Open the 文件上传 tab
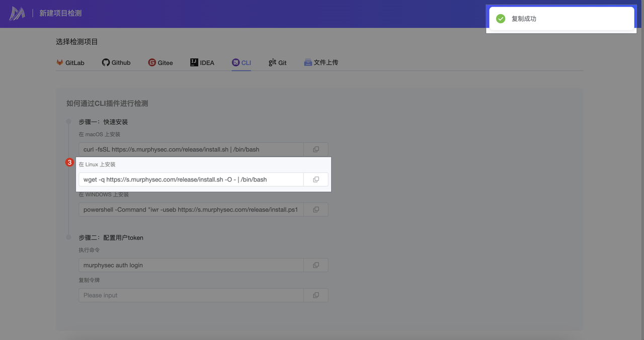Screen dimensions: 644x340 point(321,63)
